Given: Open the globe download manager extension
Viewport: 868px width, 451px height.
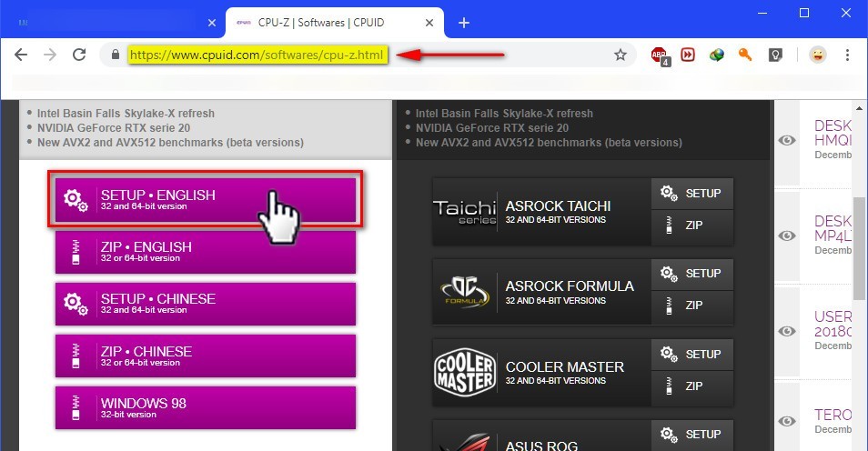Looking at the screenshot, I should point(716,55).
